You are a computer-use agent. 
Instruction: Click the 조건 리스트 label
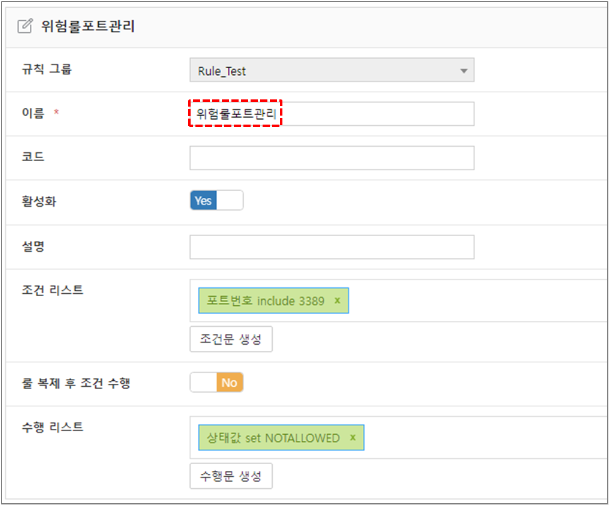point(53,290)
